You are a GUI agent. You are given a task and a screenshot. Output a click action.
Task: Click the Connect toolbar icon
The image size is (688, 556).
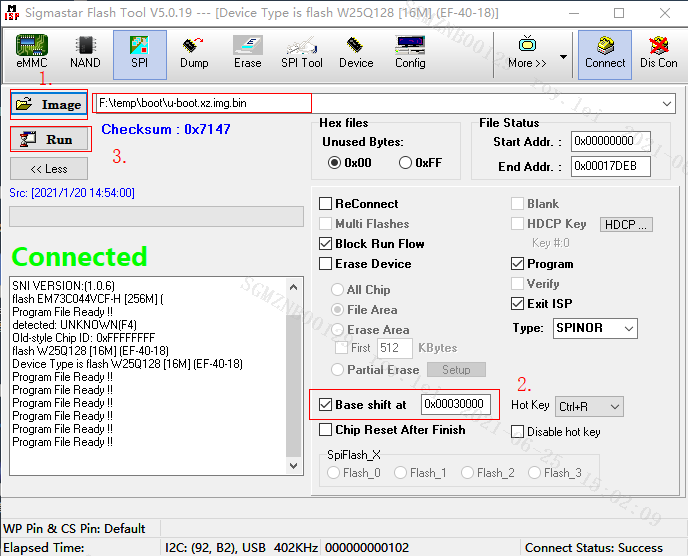[605, 54]
